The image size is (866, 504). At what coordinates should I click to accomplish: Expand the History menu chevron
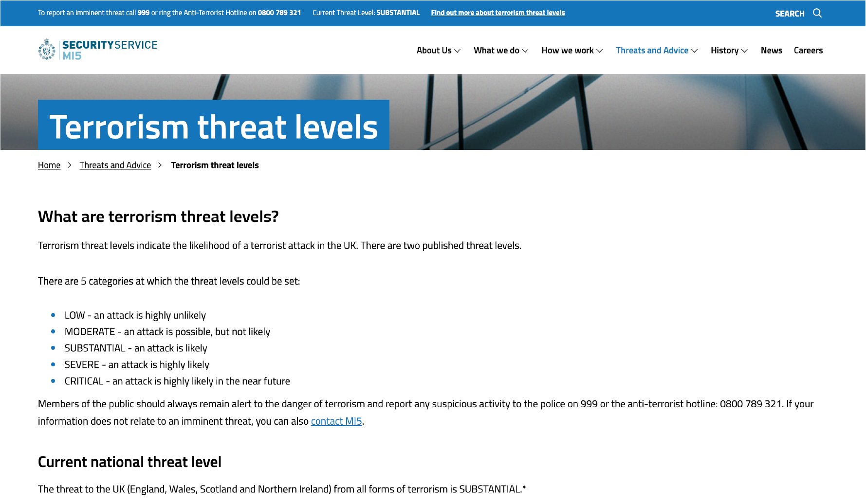(744, 51)
